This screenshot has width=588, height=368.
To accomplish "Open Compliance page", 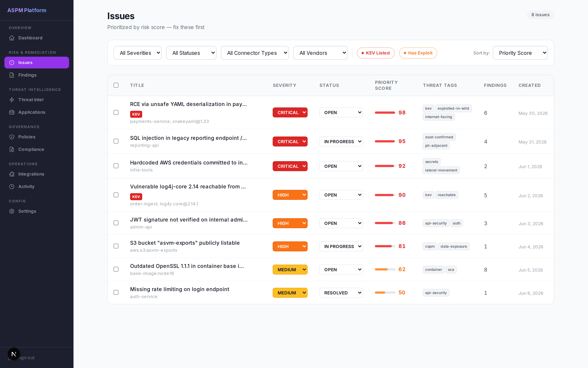I will (37, 149).
